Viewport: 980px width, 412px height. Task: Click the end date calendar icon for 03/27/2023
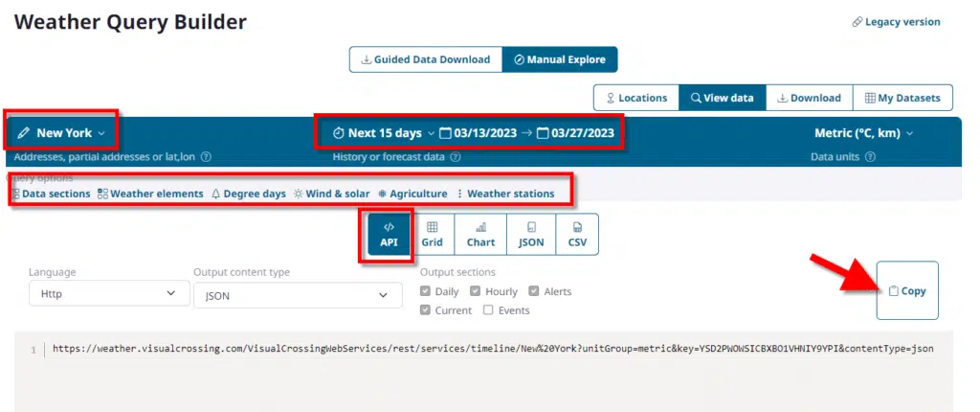(543, 133)
